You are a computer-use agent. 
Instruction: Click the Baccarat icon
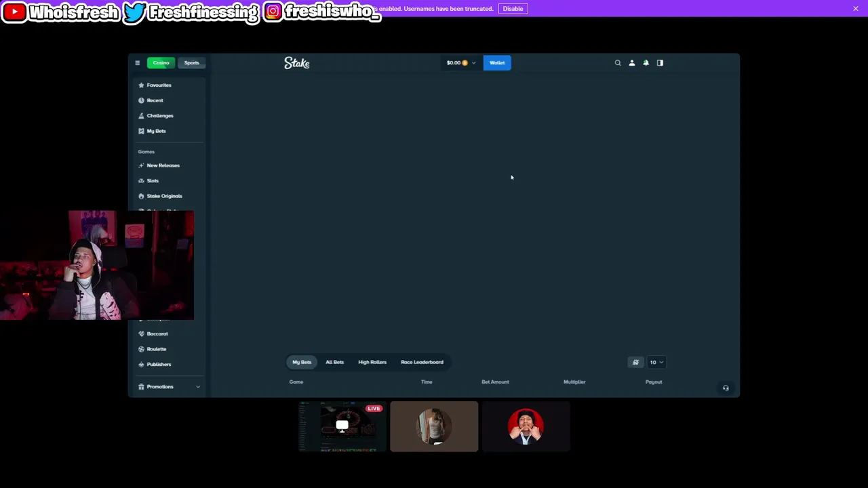click(x=141, y=333)
